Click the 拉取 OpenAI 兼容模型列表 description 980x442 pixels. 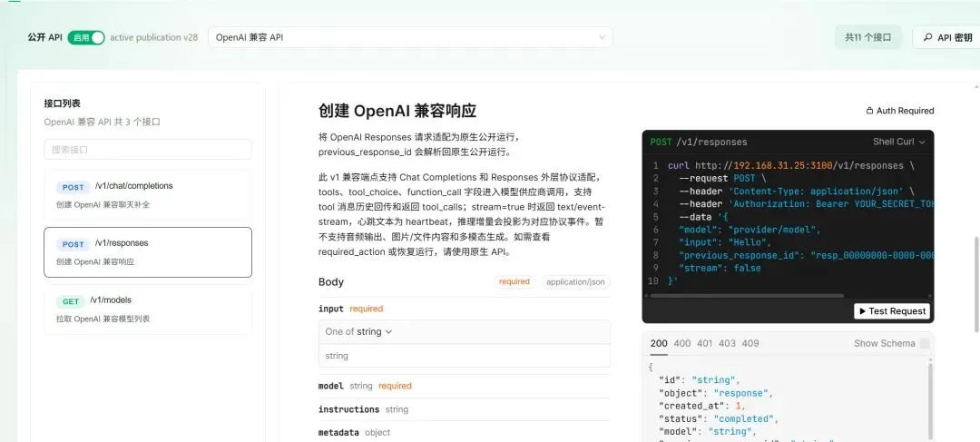[103, 319]
